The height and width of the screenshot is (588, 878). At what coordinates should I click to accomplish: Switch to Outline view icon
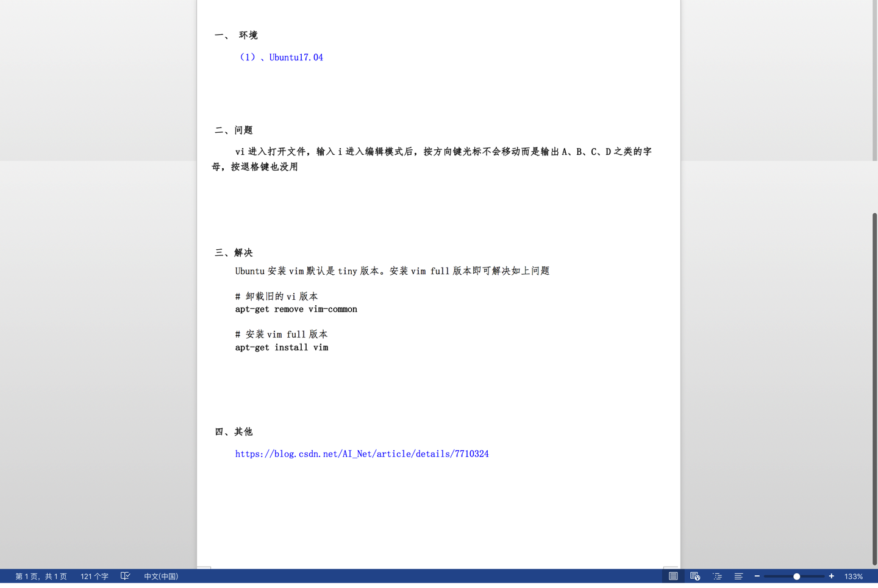tap(717, 576)
